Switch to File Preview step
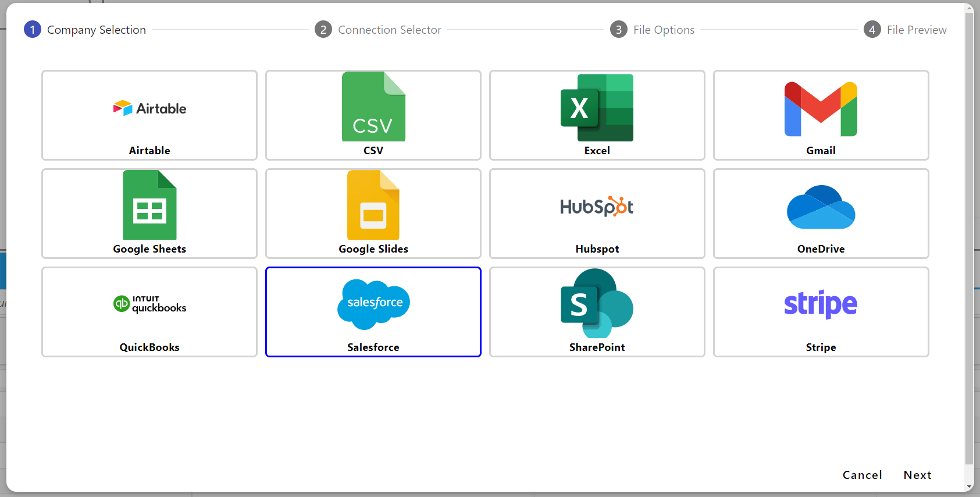Screen dimensions: 980x497 pos(906,30)
